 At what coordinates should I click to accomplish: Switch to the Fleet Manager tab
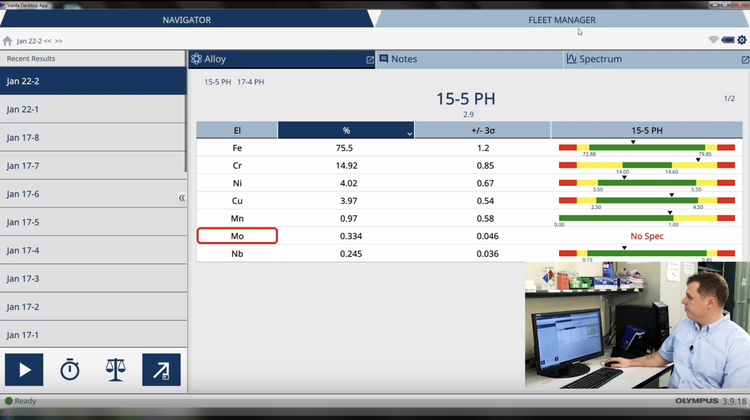tap(561, 19)
